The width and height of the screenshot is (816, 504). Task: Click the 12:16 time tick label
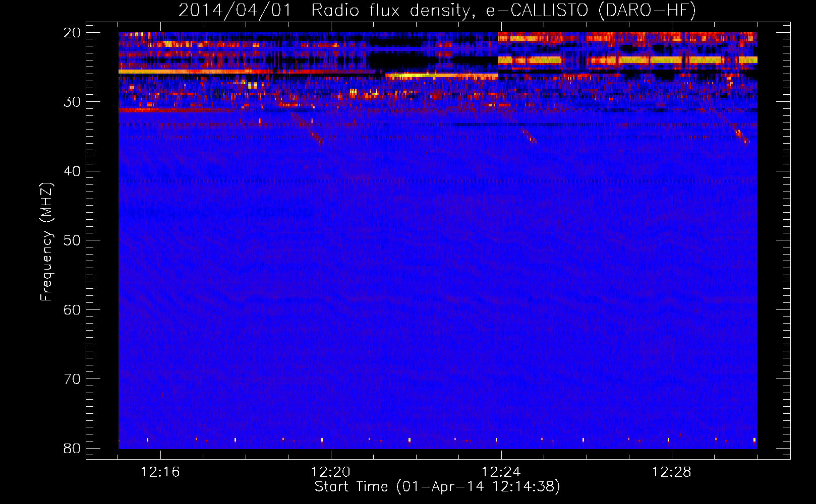coord(160,472)
